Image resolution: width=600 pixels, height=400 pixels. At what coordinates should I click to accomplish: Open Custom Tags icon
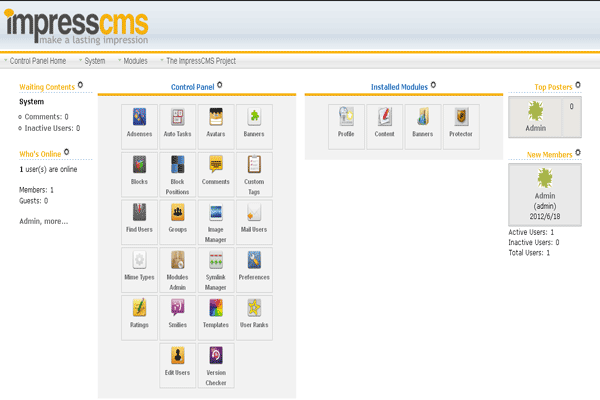254,175
